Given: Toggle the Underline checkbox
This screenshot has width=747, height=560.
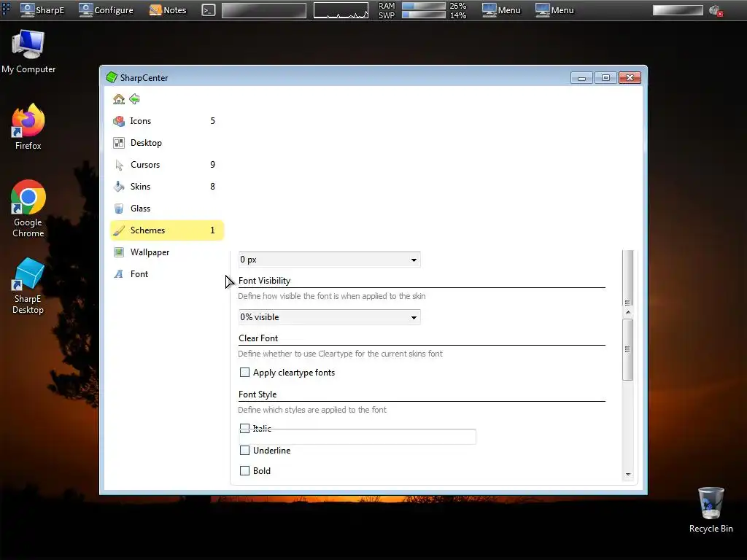Looking at the screenshot, I should (244, 450).
